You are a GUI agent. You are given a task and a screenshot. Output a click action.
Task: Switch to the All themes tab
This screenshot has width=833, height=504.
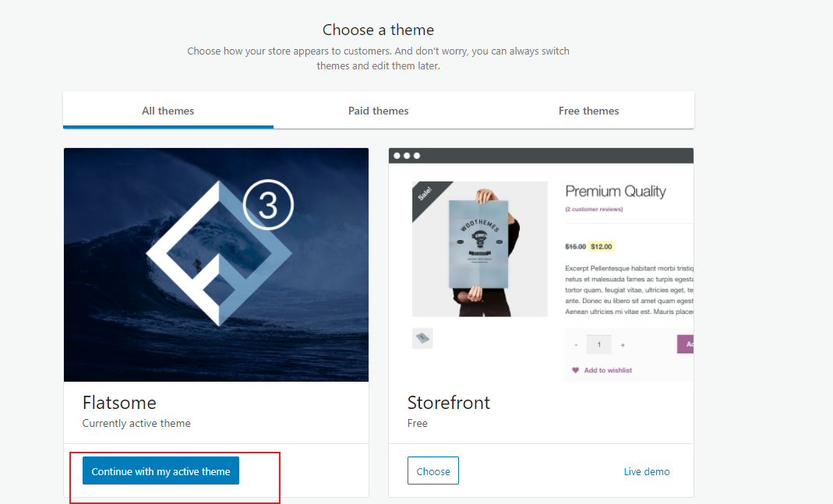coord(168,111)
